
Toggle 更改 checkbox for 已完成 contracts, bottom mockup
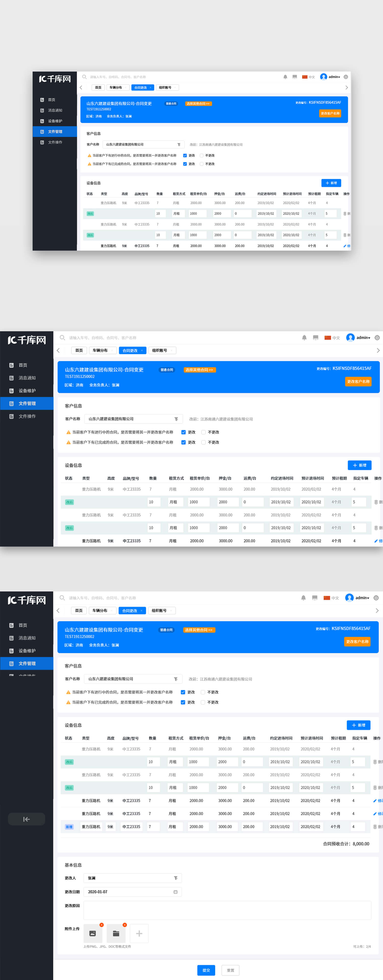click(x=183, y=702)
